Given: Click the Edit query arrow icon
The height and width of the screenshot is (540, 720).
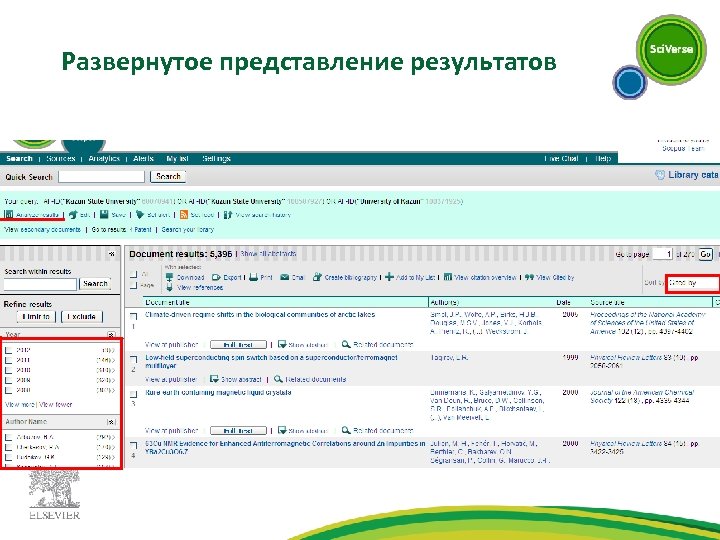Looking at the screenshot, I should (x=73, y=214).
